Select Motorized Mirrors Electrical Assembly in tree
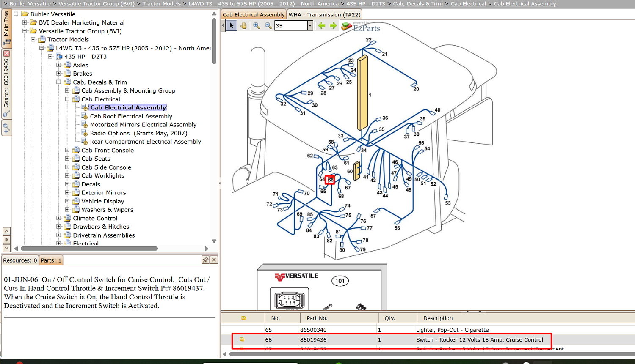 point(143,125)
